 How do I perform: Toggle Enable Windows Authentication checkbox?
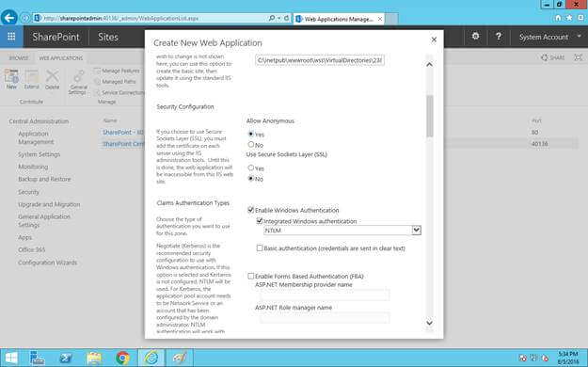251,210
